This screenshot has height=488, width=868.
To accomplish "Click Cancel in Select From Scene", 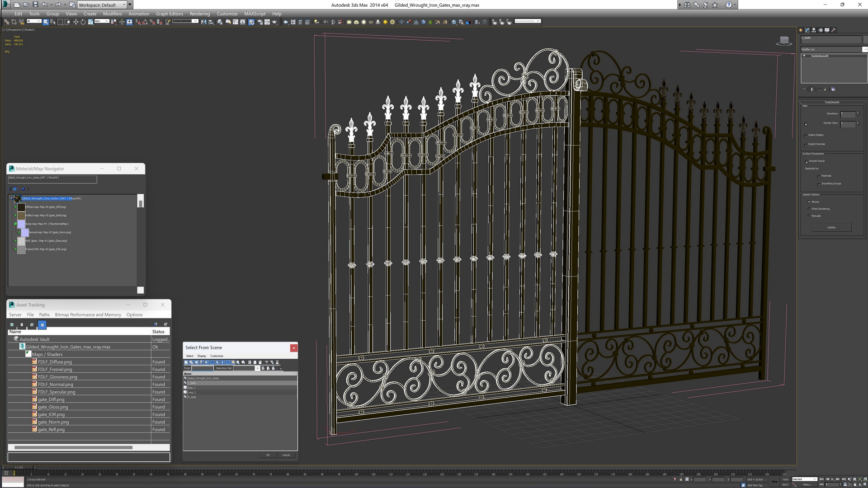I will 286,455.
